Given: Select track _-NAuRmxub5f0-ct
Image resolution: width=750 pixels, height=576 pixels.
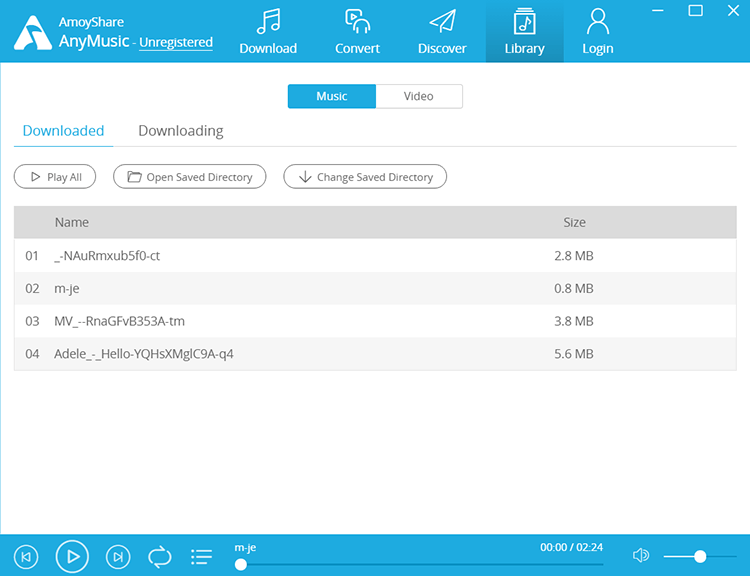Looking at the screenshot, I should pos(375,255).
